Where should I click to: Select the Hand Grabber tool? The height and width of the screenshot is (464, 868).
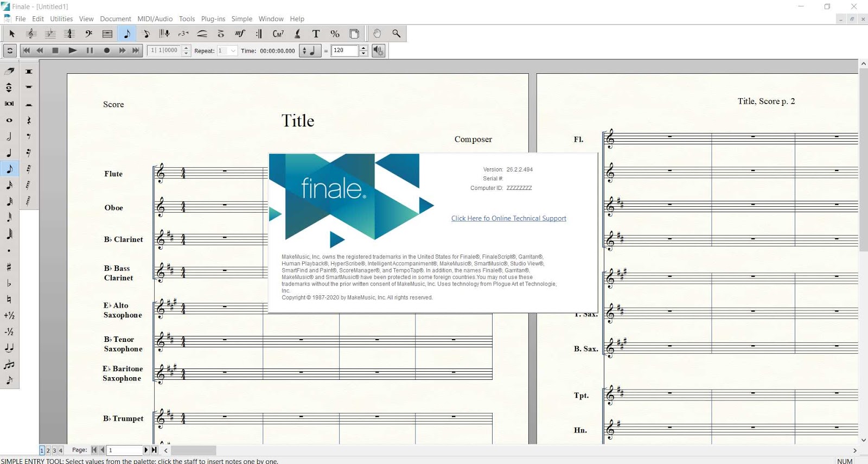[x=377, y=34]
